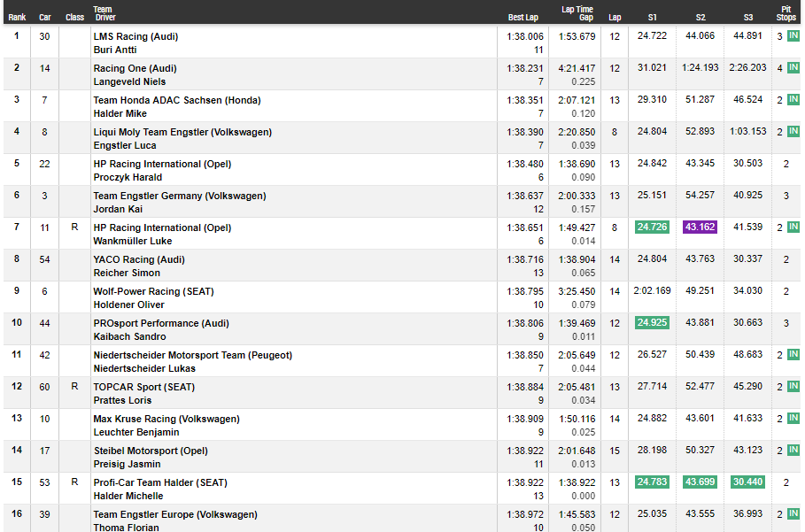Screen dimensions: 805x532
Task: Click the IN badge in Halder Mike's row
Action: [x=793, y=99]
